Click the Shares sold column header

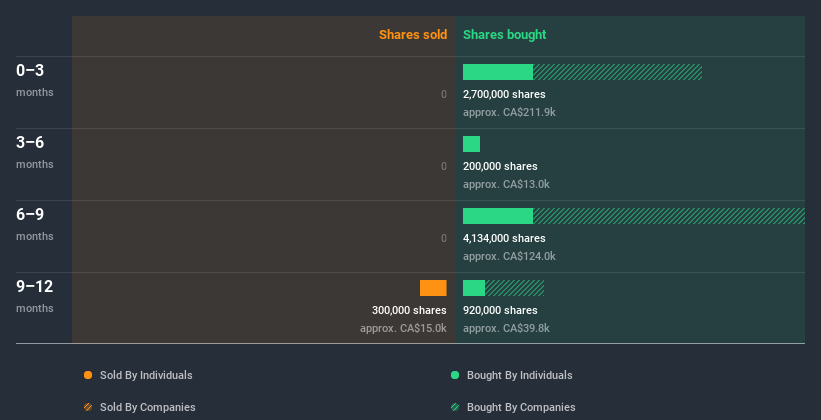pos(413,35)
